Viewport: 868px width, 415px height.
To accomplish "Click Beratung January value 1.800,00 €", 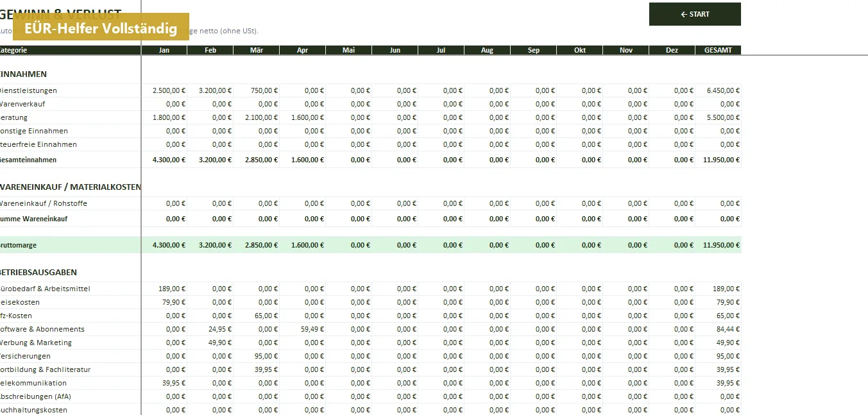I will (x=164, y=117).
